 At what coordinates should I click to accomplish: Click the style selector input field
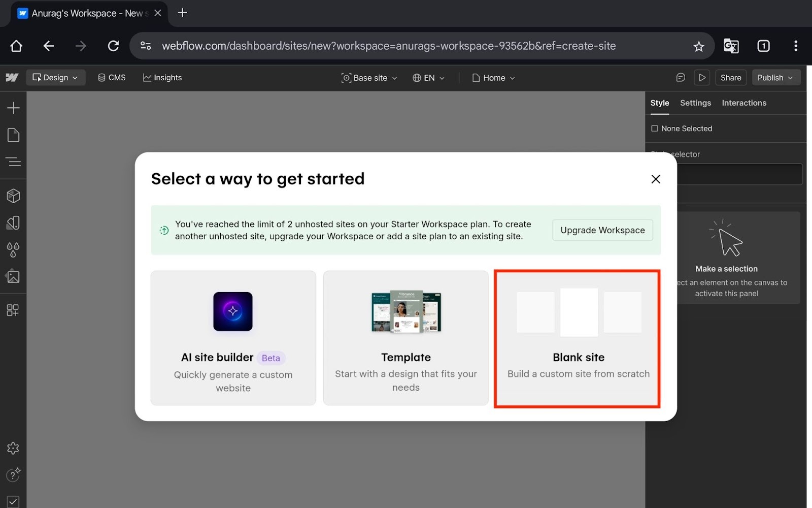click(x=739, y=174)
